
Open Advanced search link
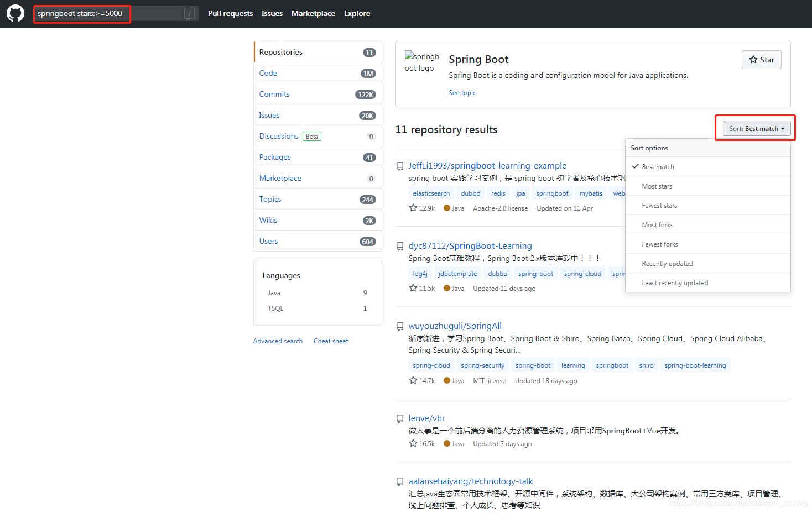(x=278, y=341)
